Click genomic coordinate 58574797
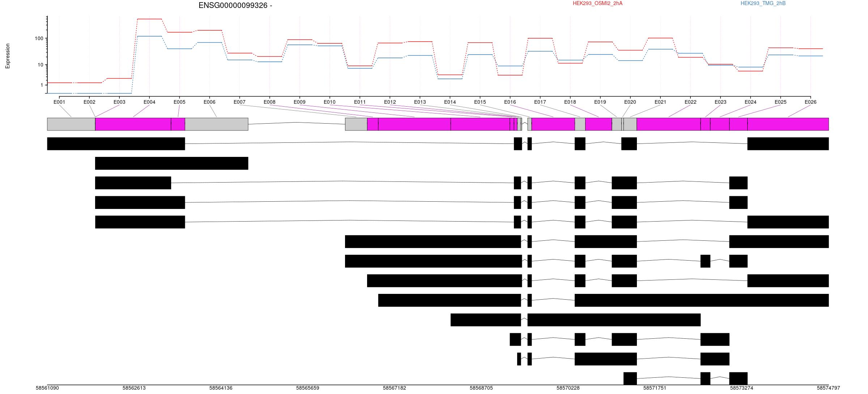 [828, 388]
